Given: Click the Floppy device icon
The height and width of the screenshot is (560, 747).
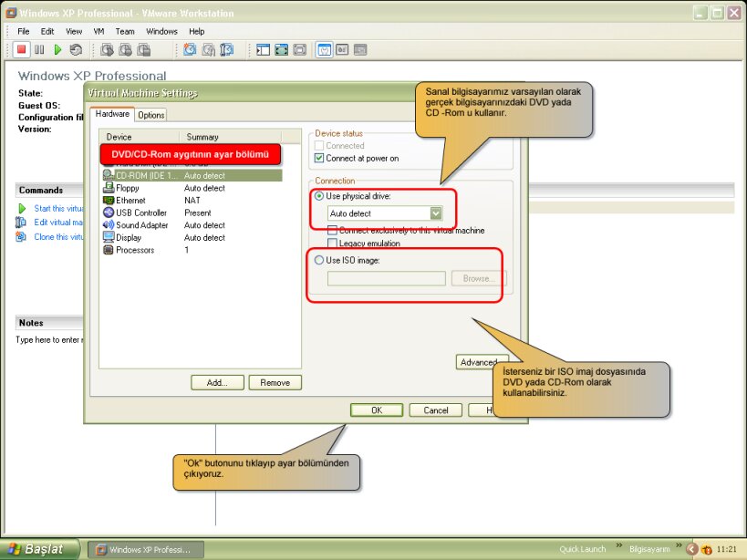Looking at the screenshot, I should point(109,188).
